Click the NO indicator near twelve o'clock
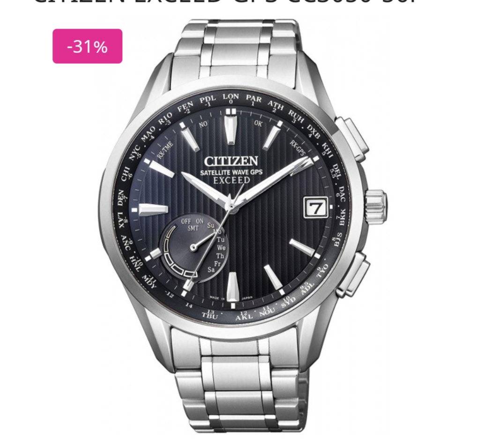The image size is (477, 448). pos(203,124)
